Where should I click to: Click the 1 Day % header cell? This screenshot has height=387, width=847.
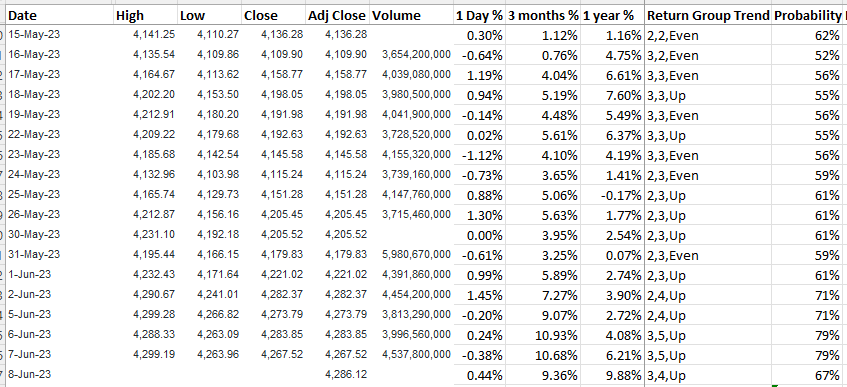(479, 16)
